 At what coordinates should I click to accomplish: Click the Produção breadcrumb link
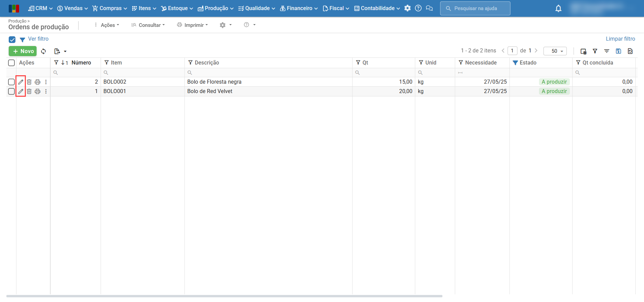pos(17,21)
